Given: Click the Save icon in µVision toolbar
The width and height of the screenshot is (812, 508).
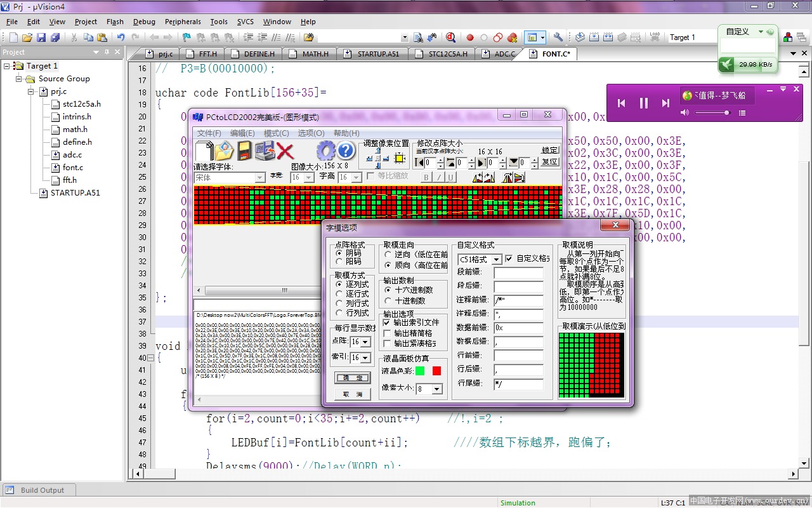Looking at the screenshot, I should [x=41, y=37].
